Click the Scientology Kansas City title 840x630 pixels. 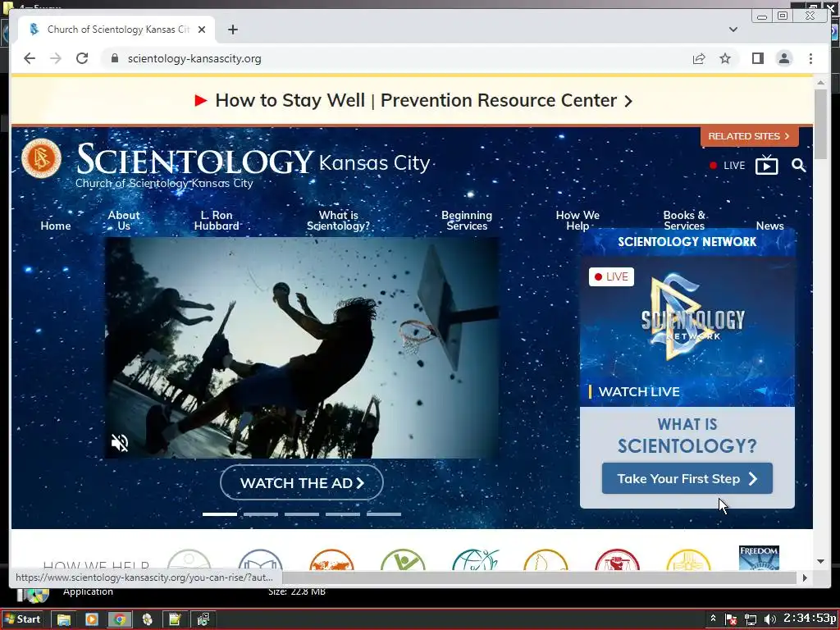(253, 161)
